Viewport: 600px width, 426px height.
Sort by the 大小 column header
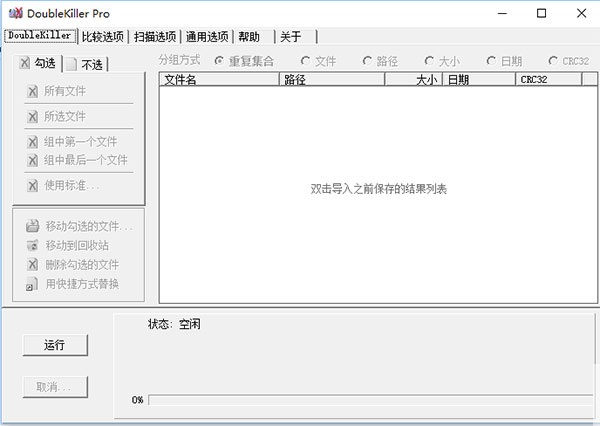pos(414,79)
